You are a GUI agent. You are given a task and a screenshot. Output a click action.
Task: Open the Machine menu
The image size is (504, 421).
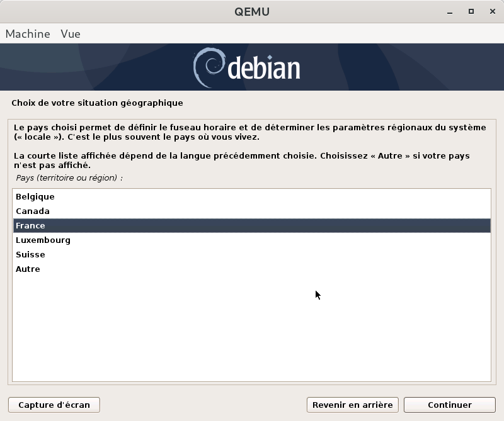(28, 34)
